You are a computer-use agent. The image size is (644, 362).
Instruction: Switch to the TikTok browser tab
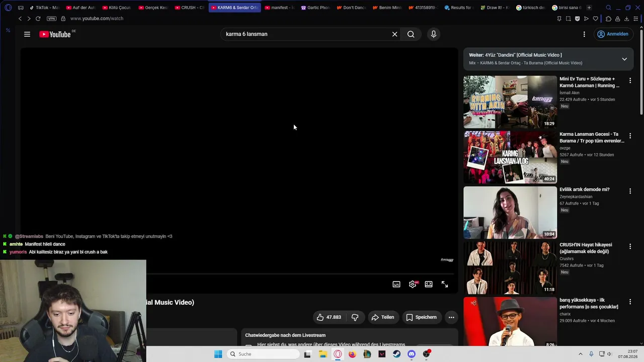pos(44,8)
